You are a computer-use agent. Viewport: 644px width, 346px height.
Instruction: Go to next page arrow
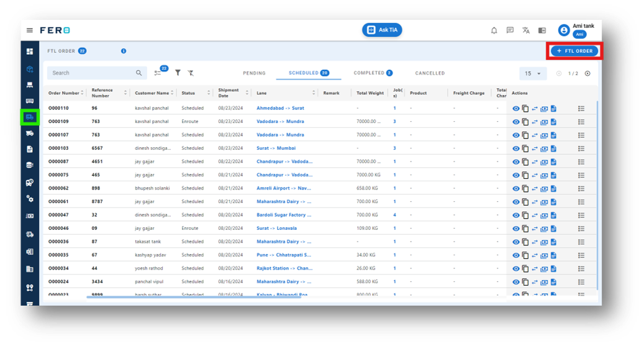tap(587, 73)
